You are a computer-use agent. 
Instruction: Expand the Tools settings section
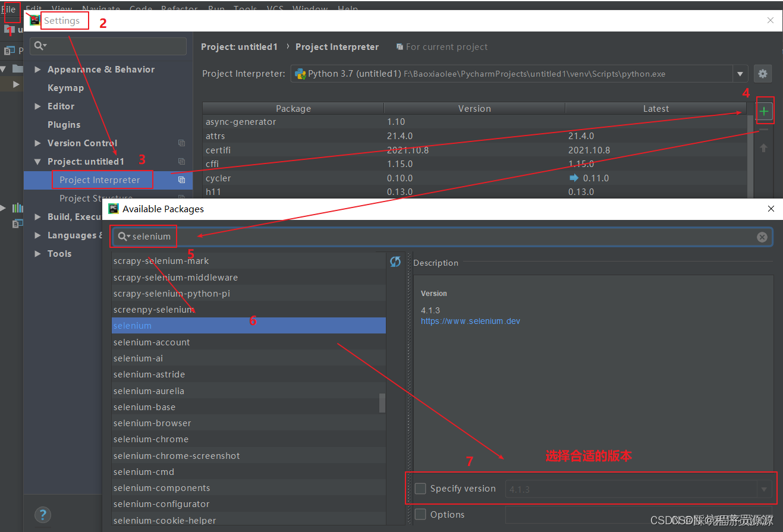tap(38, 254)
